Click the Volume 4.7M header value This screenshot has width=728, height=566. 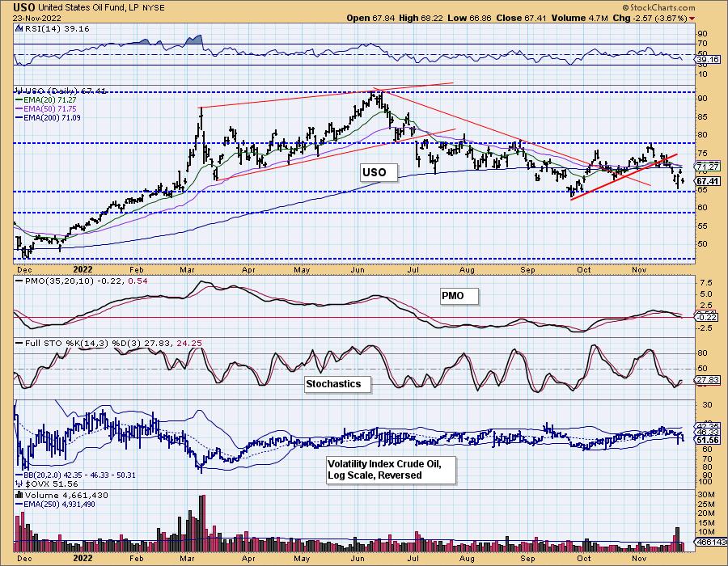579,18
